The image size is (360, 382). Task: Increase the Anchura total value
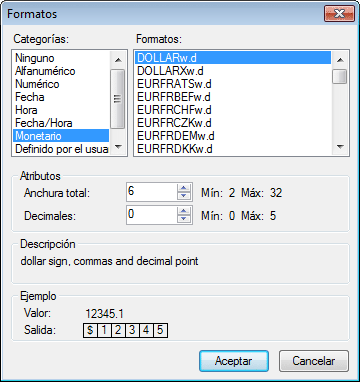(x=183, y=188)
